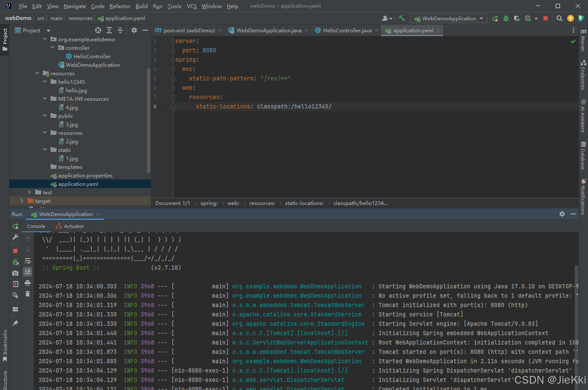Toggle the Notifications tool window
Viewport: 588px width, 390px height.
pos(583,196)
